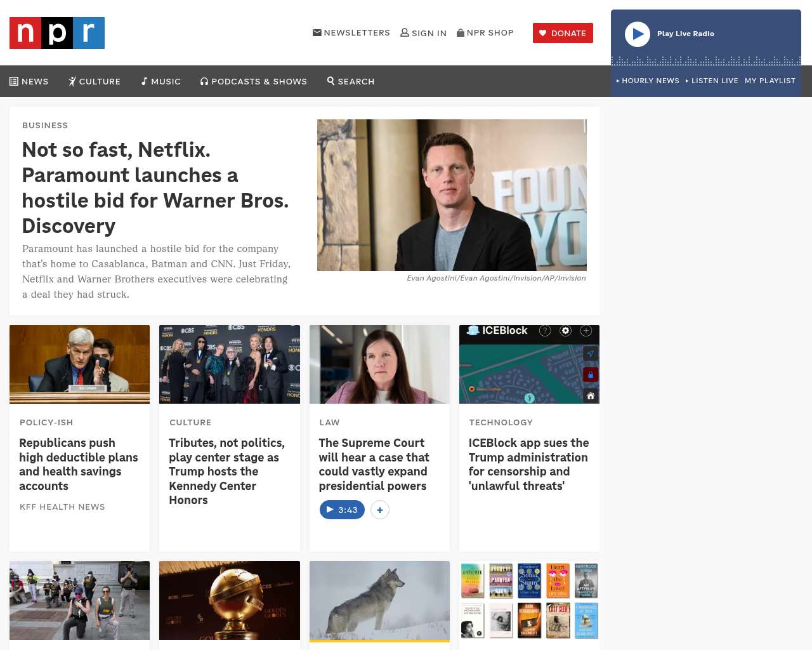The width and height of the screenshot is (812, 650).
Task: Open the Supreme Court story woman photo
Action: click(379, 364)
